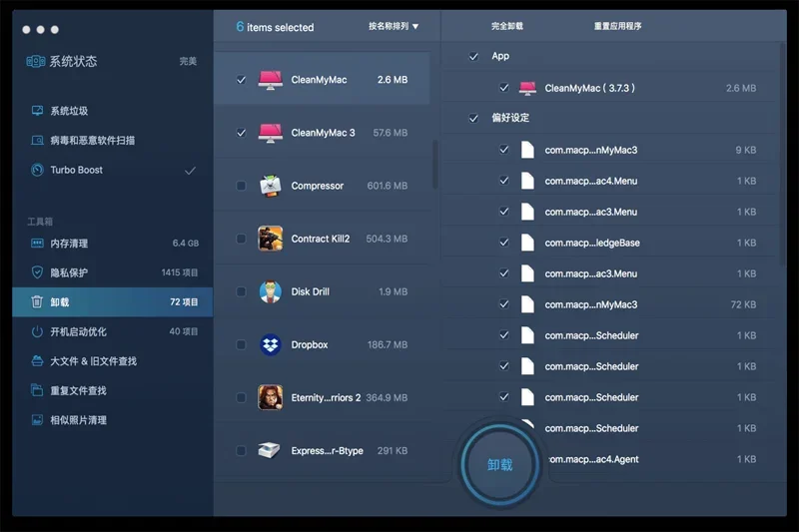Select the 系统垃圾 monitor icon
This screenshot has height=532, width=799.
pos(37,111)
